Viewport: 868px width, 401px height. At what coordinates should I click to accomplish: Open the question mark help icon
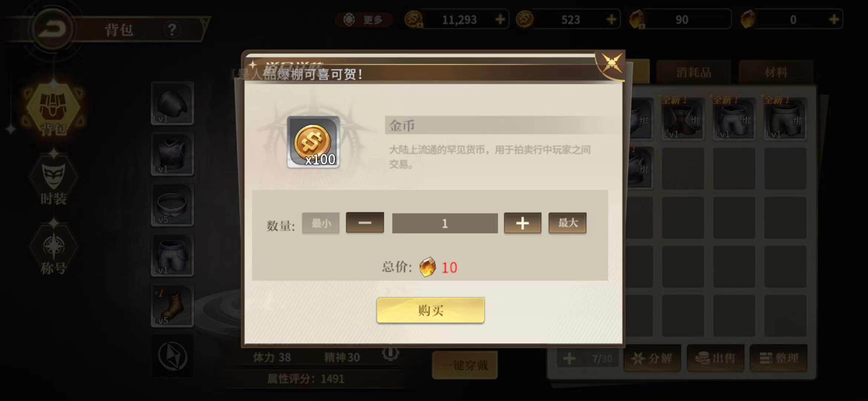coord(172,29)
